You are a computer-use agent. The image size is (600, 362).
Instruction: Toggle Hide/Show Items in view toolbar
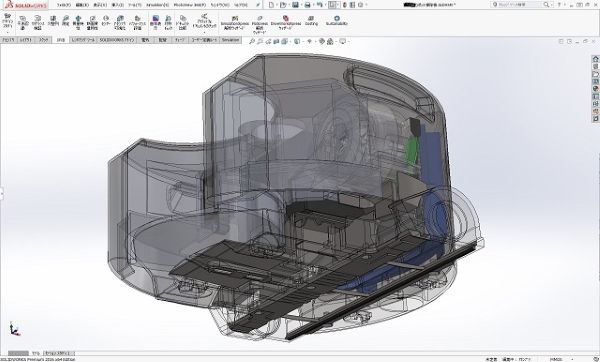310,41
